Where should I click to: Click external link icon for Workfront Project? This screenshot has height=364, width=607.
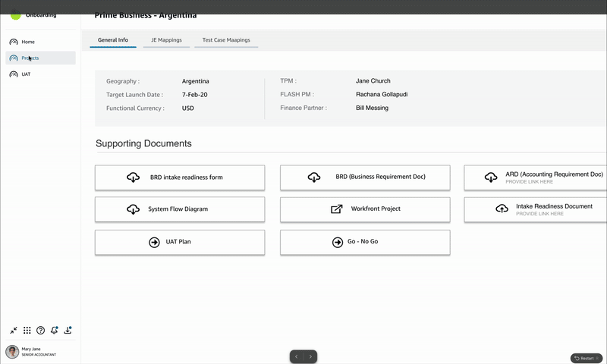pyautogui.click(x=336, y=209)
